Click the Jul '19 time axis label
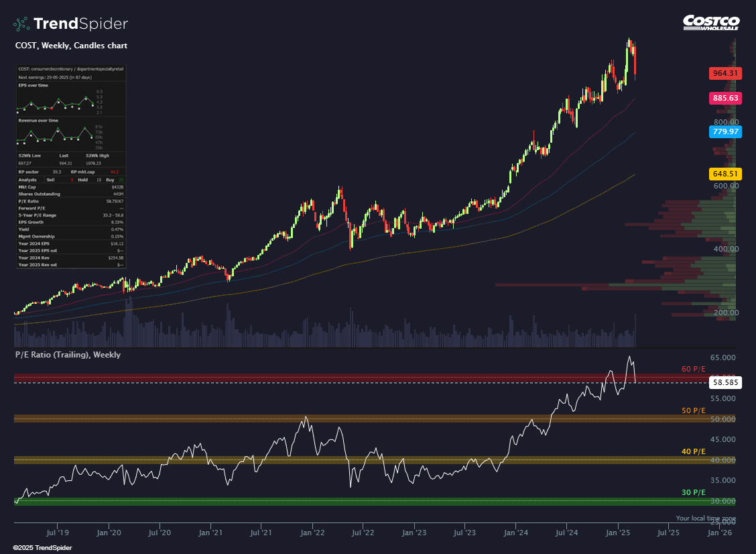 coord(58,533)
